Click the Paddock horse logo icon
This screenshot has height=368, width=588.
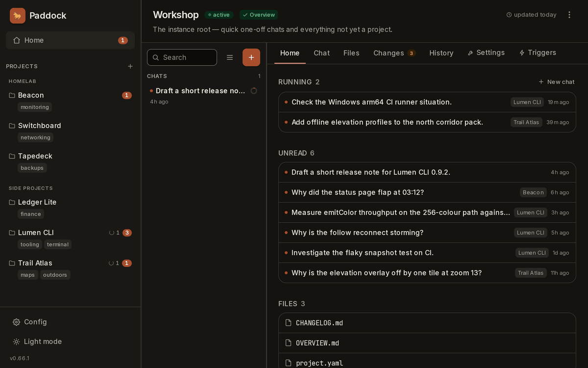click(18, 16)
